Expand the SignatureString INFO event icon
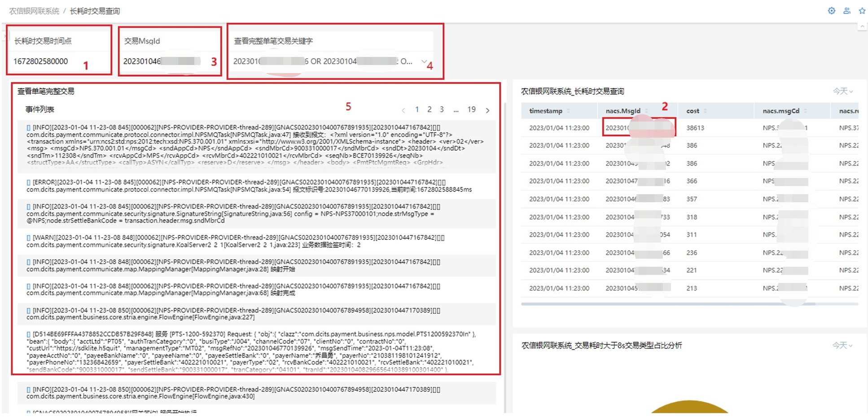 coord(29,207)
